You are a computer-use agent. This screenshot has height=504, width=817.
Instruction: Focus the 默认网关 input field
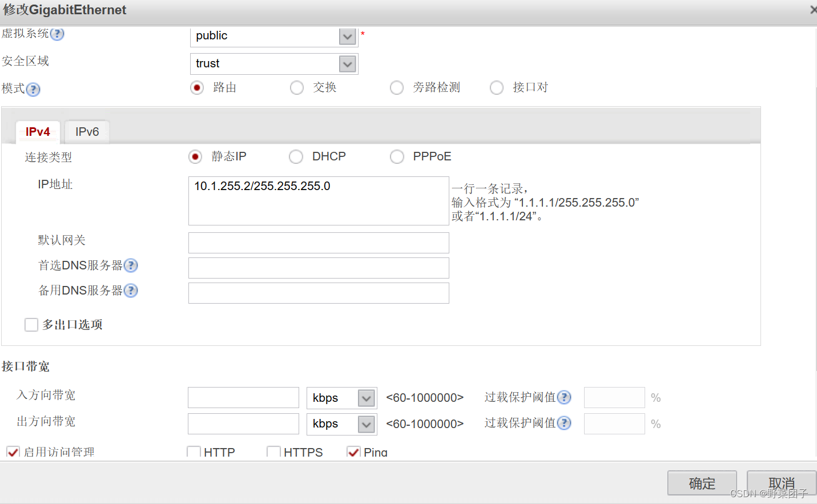point(319,243)
